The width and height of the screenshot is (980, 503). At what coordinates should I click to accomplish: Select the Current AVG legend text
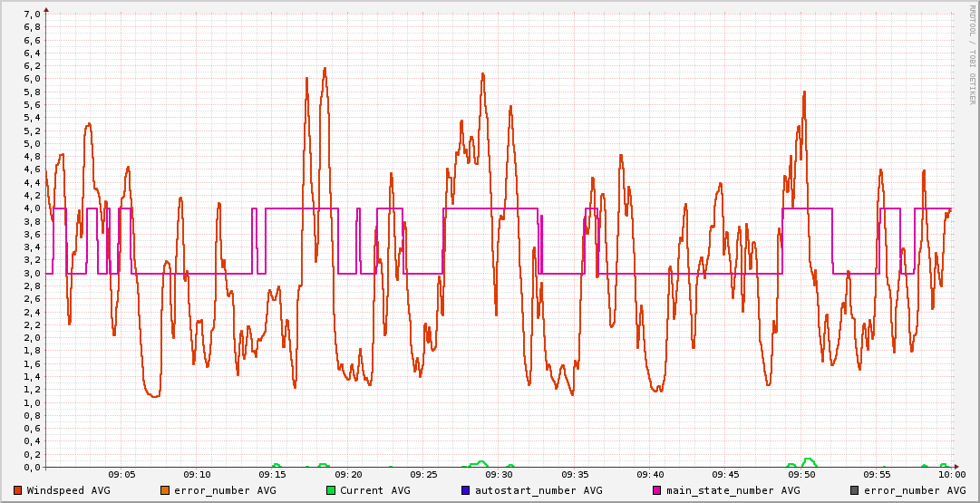click(375, 490)
